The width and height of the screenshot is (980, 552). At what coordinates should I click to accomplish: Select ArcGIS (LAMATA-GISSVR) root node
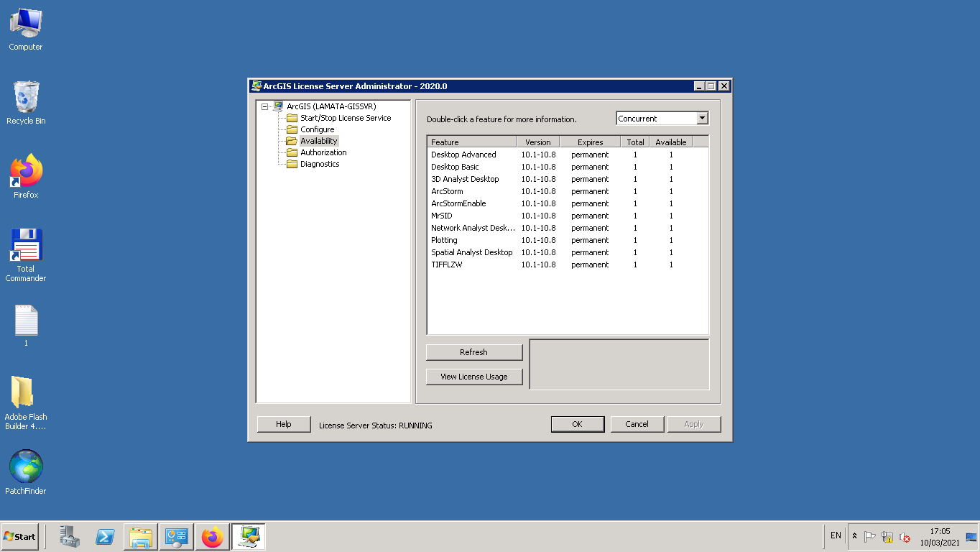click(x=331, y=106)
